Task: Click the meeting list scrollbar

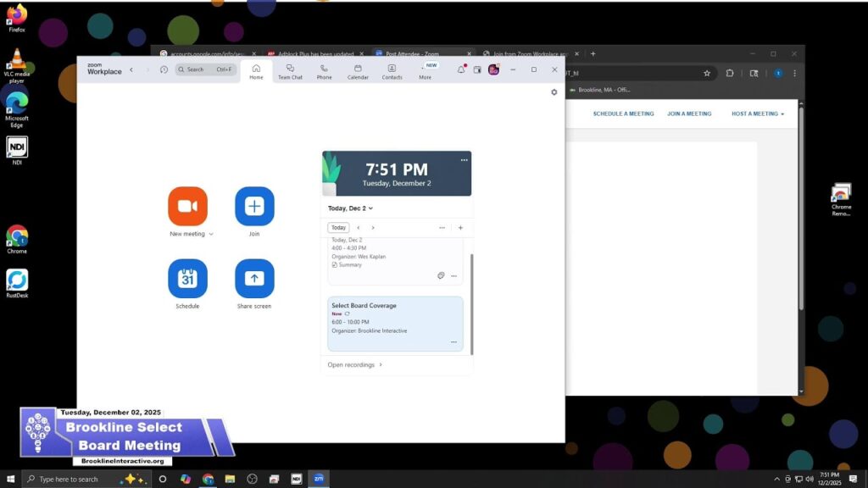Action: [x=471, y=303]
